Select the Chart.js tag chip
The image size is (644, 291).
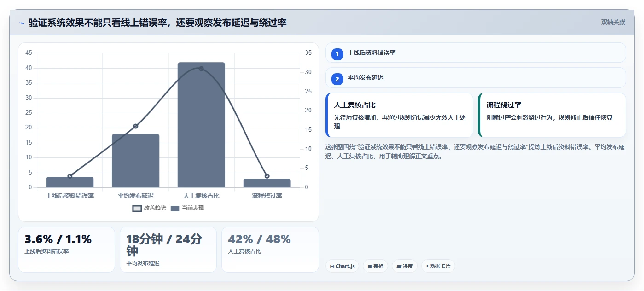click(342, 266)
